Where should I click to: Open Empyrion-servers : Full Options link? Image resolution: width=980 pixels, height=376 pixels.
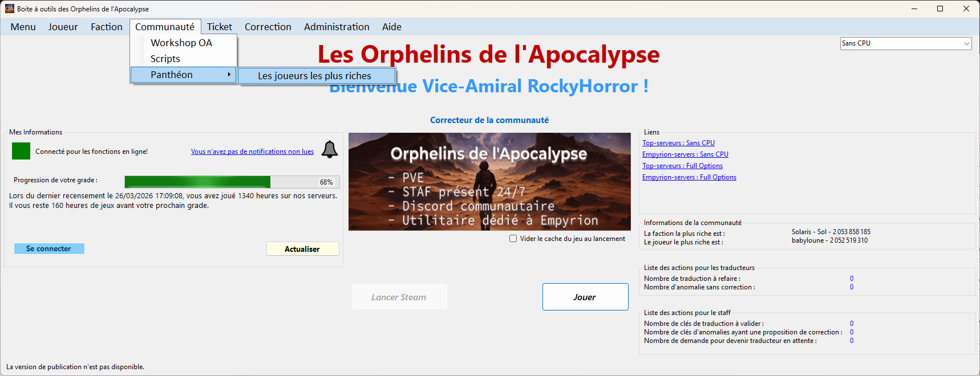coord(689,177)
